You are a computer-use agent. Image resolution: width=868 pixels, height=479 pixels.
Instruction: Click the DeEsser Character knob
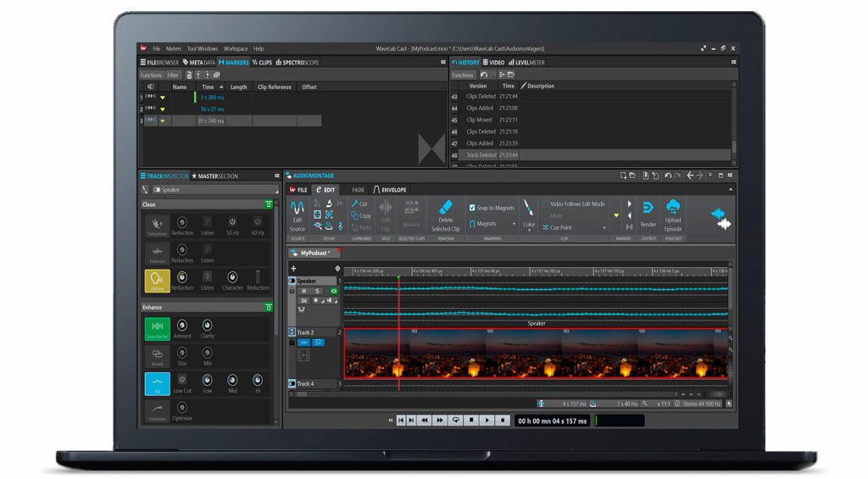232,277
